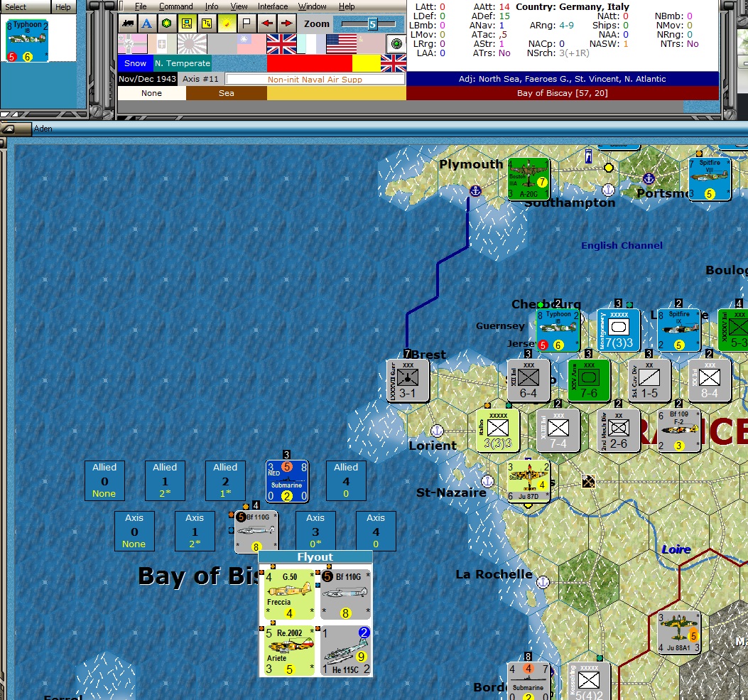
Task: Select the NED Submarine counter in Bay of Biscay
Action: [287, 481]
